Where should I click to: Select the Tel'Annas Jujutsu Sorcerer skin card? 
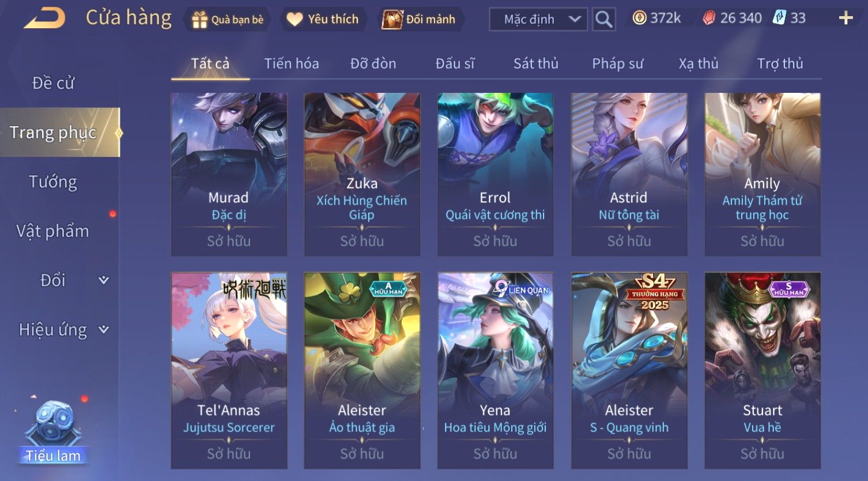coord(229,370)
